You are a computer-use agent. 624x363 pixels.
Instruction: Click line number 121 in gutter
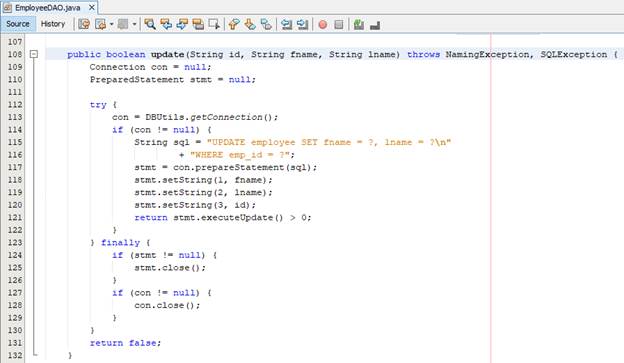(15, 217)
